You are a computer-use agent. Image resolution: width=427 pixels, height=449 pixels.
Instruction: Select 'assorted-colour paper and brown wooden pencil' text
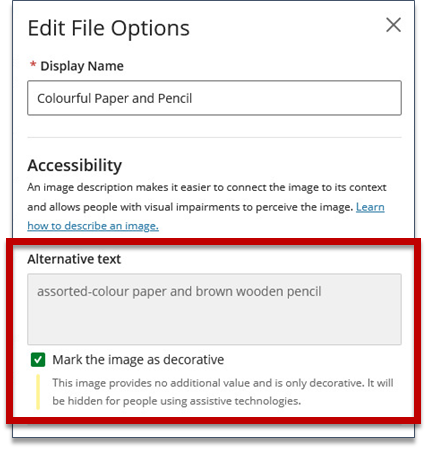pos(179,292)
